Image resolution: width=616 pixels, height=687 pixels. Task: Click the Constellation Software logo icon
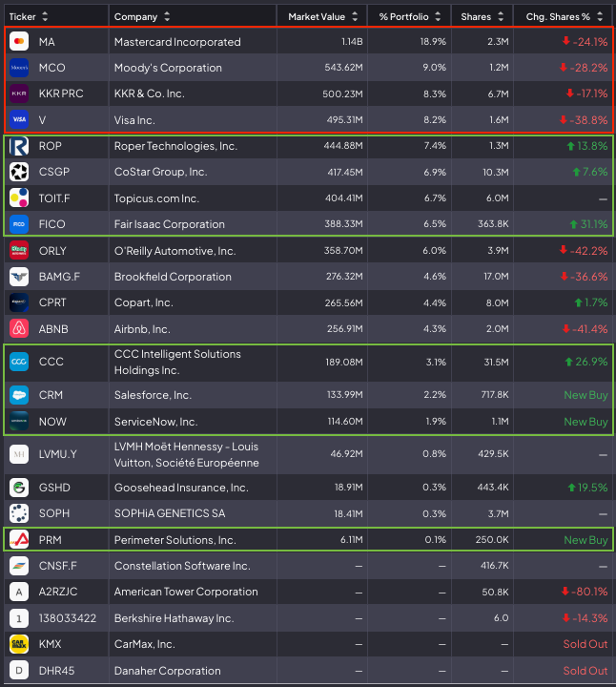[19, 566]
